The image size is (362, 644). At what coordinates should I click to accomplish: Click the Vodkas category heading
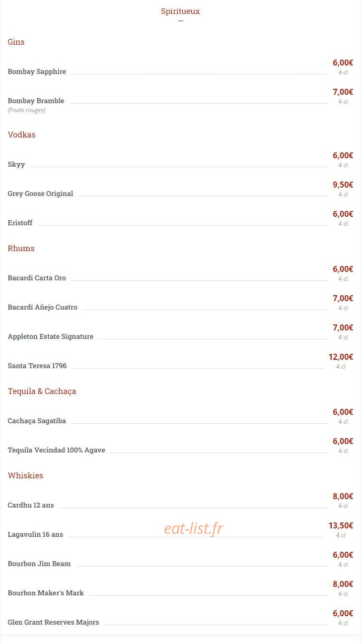21,134
